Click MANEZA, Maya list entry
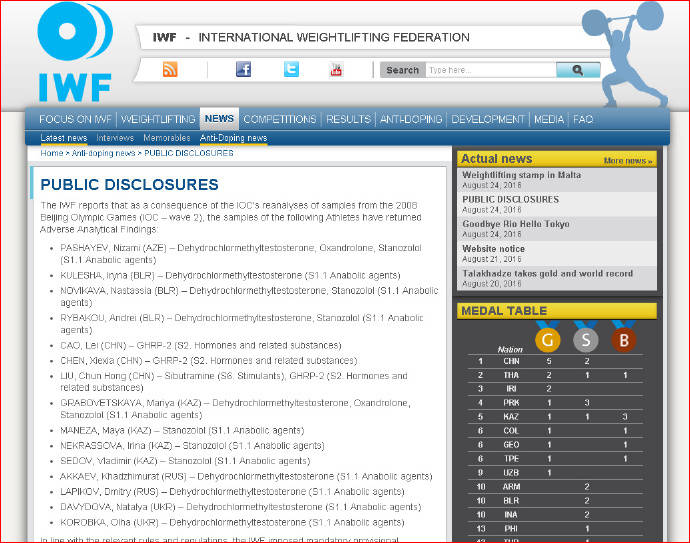690x543 pixels. point(182,430)
